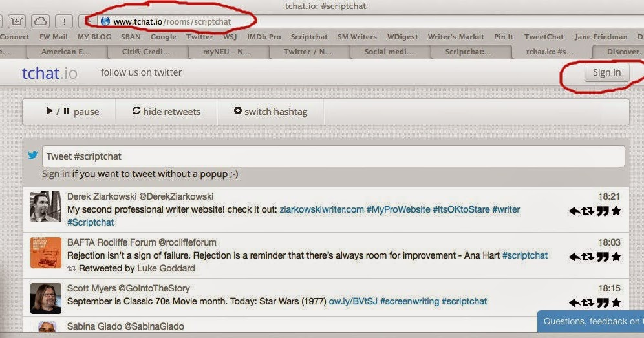Quote Scott Myers' Star Wars tweet
The image size is (644, 338).
[x=603, y=303]
